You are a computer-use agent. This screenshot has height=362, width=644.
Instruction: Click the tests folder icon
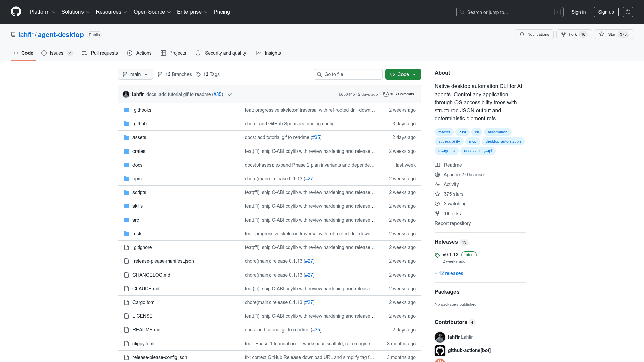click(126, 234)
